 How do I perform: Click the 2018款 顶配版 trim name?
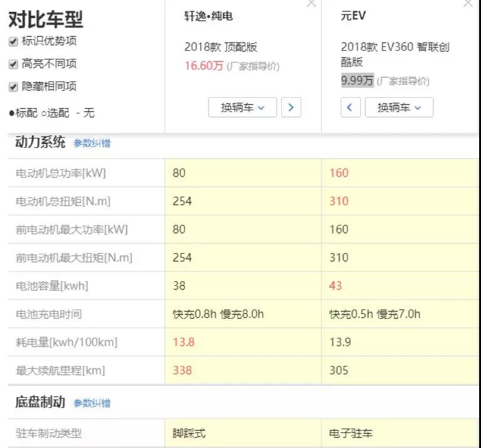[x=220, y=47]
